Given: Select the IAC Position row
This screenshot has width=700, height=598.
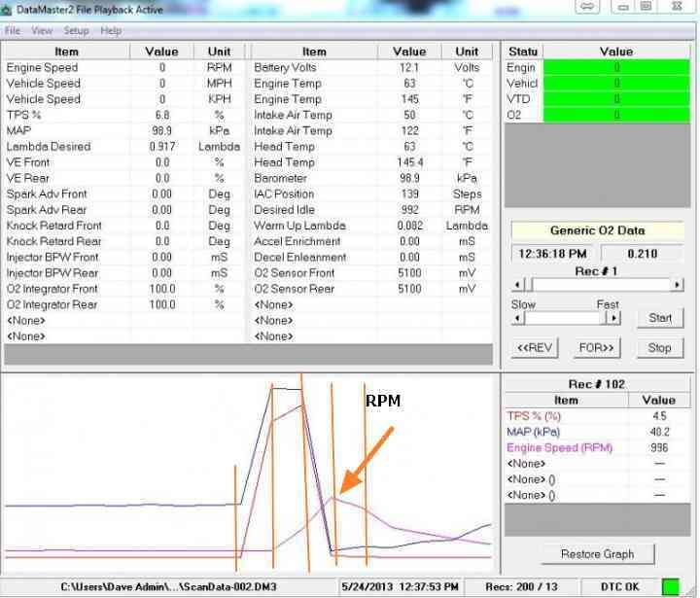Looking at the screenshot, I should pyautogui.click(x=371, y=194).
